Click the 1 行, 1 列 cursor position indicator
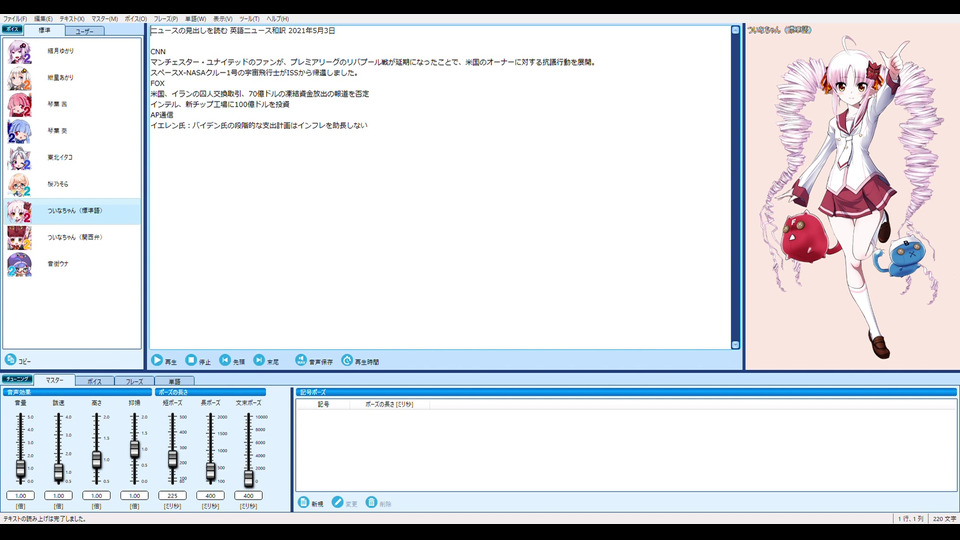The image size is (960, 540). tap(910, 519)
